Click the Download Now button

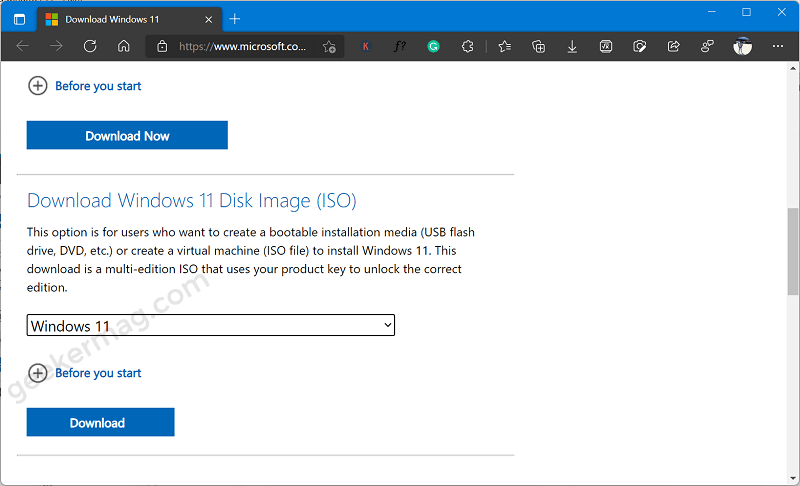click(x=127, y=135)
